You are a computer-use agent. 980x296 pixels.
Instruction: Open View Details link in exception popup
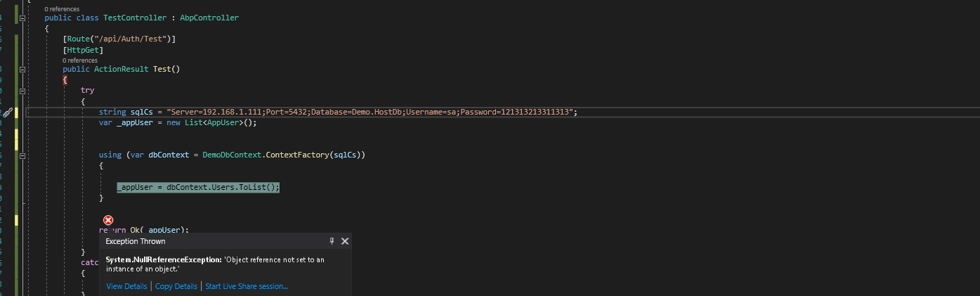point(126,286)
